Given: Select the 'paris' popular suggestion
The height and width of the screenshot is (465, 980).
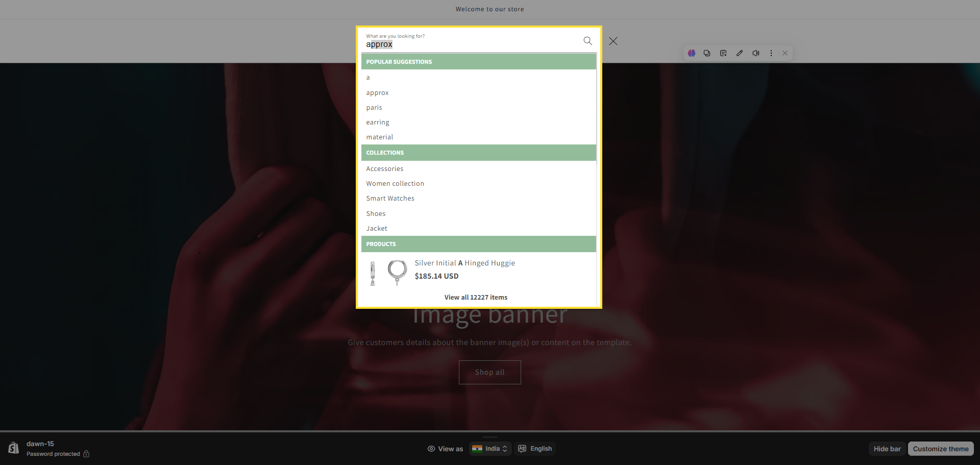Looking at the screenshot, I should coord(374,108).
